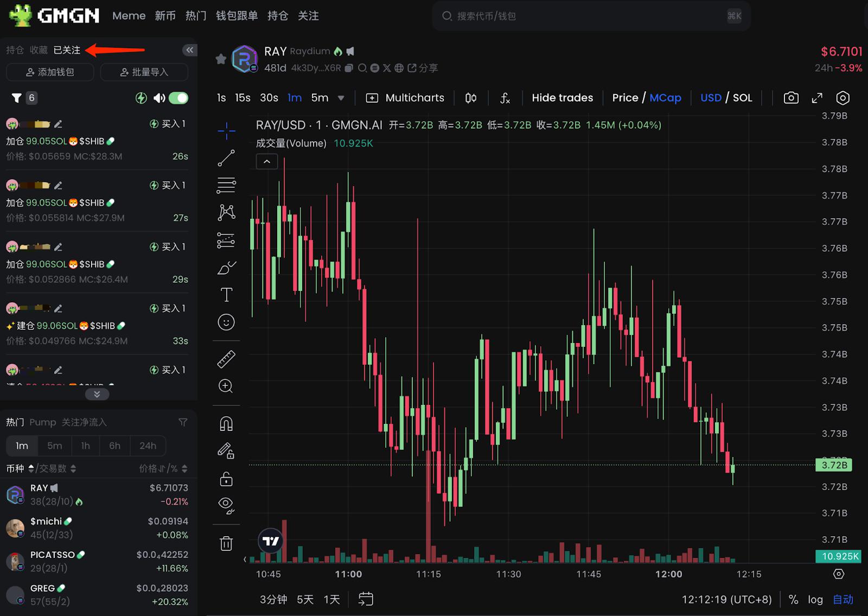
Task: Open the 钱包跟单 navigation item
Action: coord(237,16)
